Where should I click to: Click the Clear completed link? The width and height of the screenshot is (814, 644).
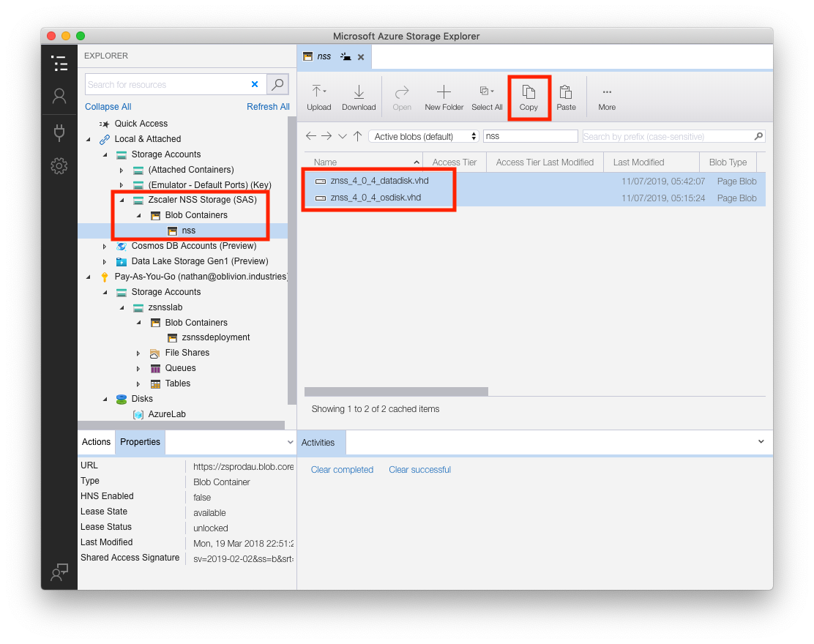pos(342,470)
